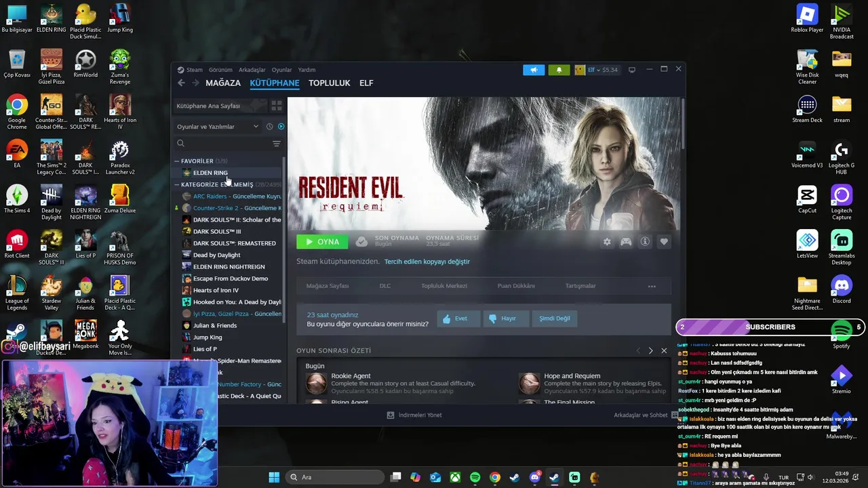Close the post-game summary panel
This screenshot has width=868, height=488.
pos(664,350)
